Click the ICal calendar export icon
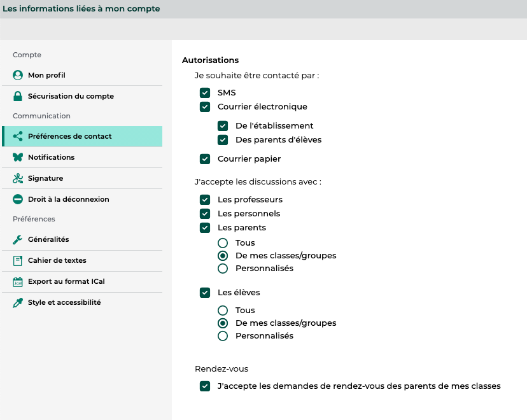The width and height of the screenshot is (527, 420). (x=18, y=281)
